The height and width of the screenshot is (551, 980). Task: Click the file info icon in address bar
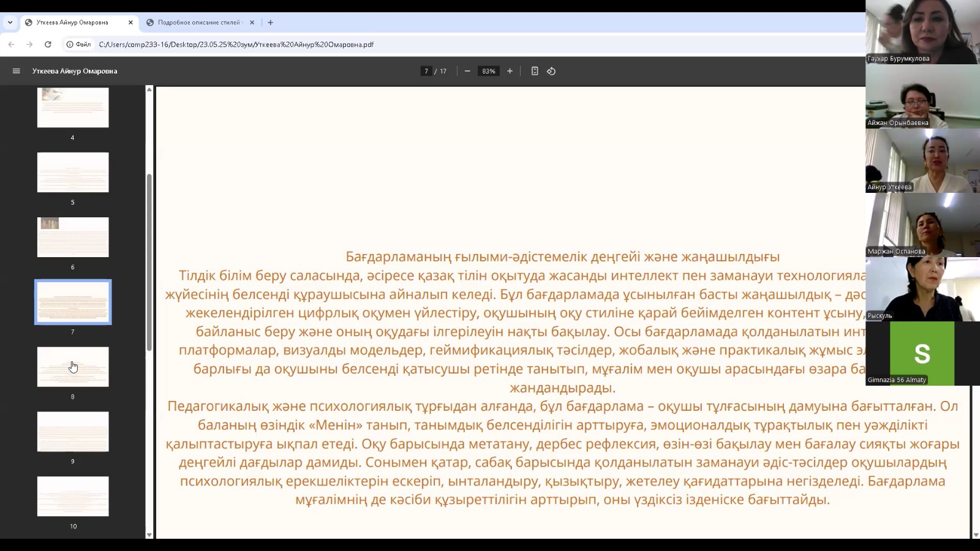(x=70, y=44)
